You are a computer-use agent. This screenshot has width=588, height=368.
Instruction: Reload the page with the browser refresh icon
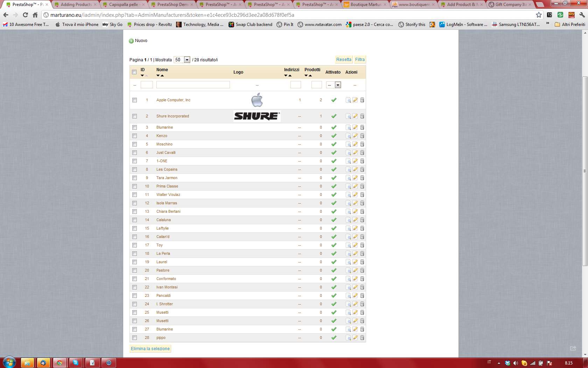click(25, 15)
